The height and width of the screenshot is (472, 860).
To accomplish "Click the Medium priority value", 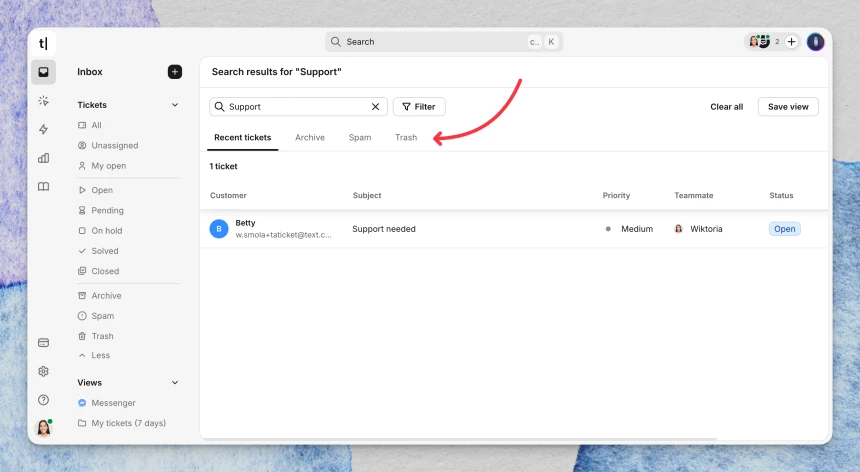I will click(x=637, y=229).
